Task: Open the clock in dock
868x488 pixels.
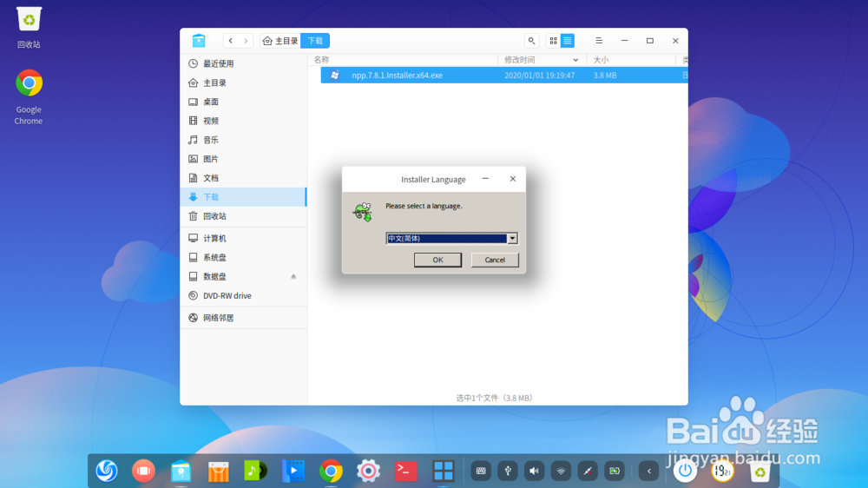Action: coord(722,471)
